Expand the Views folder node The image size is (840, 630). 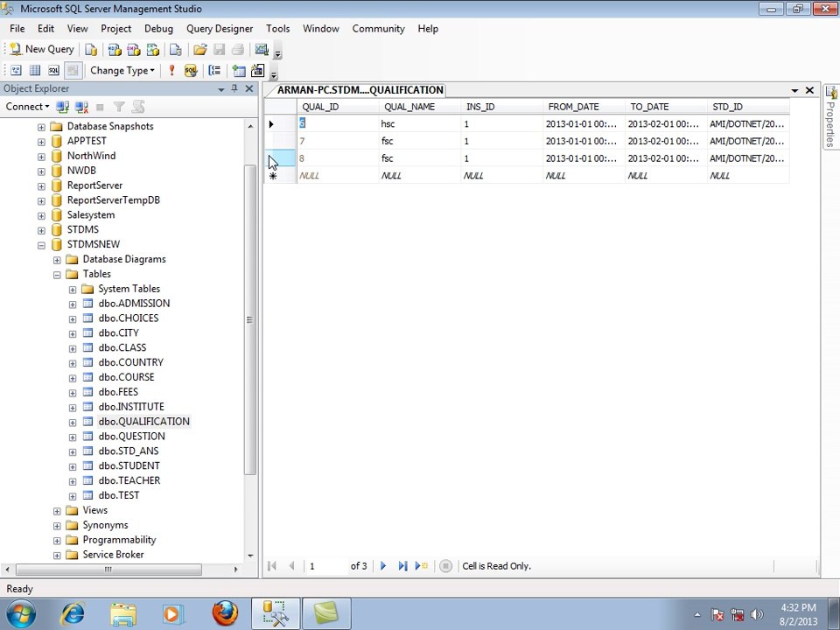click(57, 511)
